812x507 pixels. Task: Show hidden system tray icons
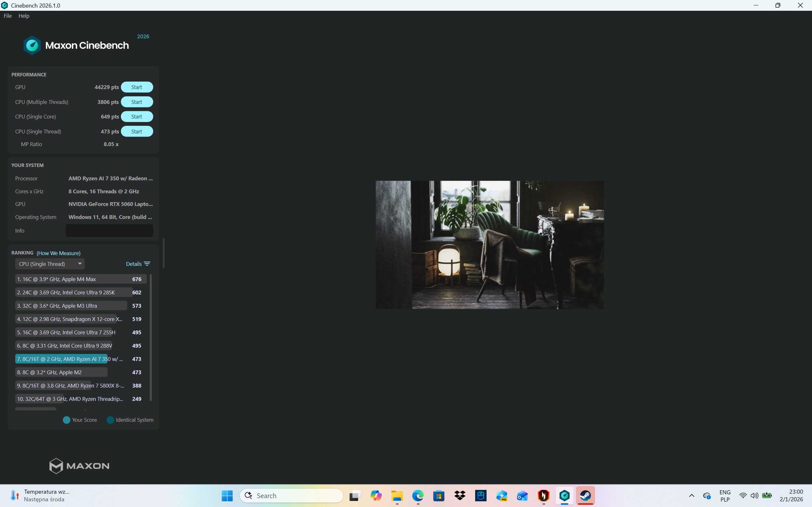(691, 496)
